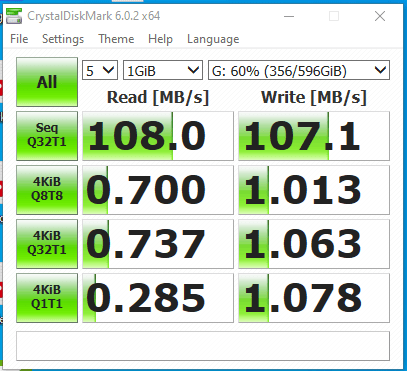407x371 pixels.
Task: Open the Theme menu
Action: click(116, 39)
